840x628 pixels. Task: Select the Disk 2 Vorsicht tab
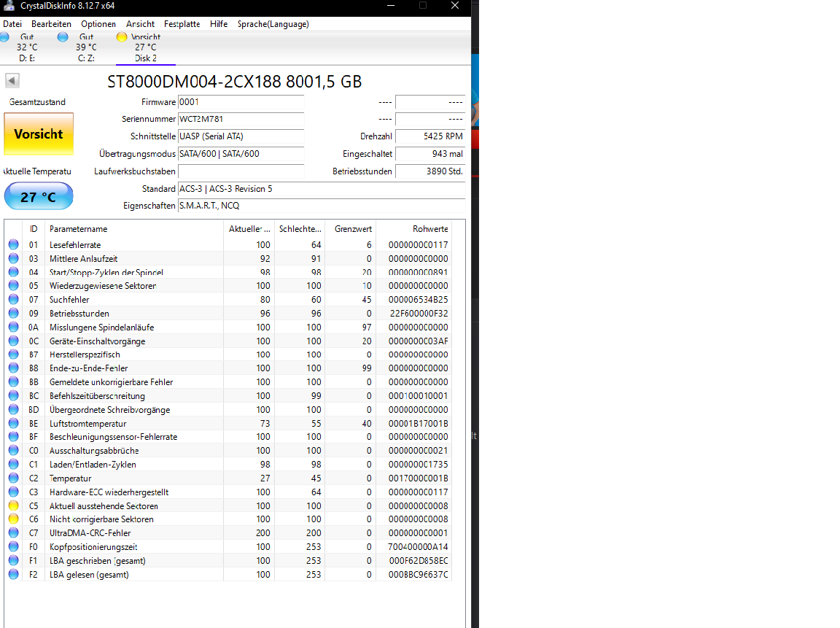click(x=145, y=47)
